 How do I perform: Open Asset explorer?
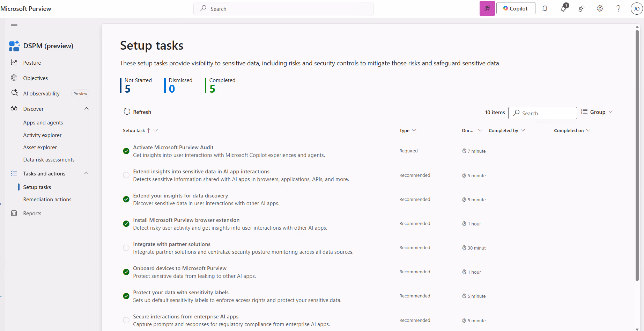40,147
